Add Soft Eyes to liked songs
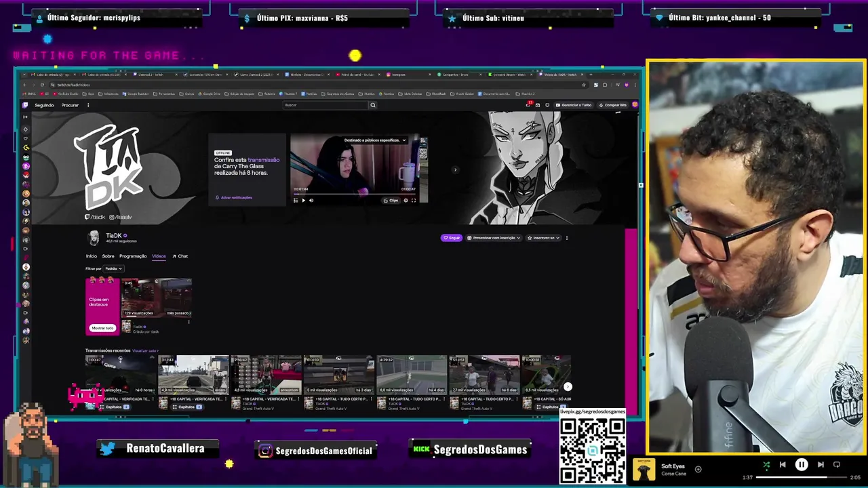Viewport: 868px width, 488px height. (x=698, y=469)
